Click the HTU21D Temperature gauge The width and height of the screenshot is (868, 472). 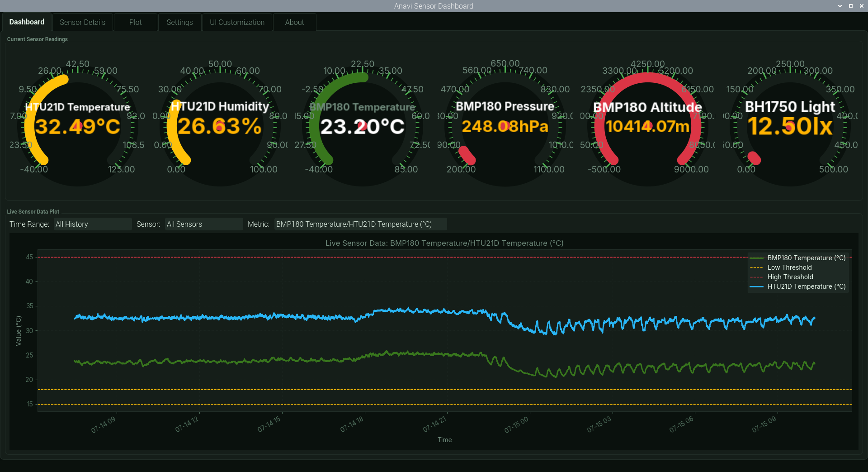(x=78, y=126)
